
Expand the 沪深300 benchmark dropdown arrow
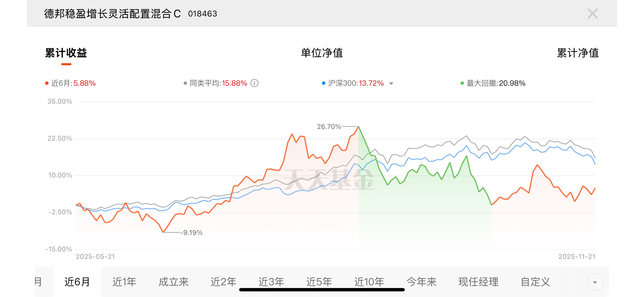(x=391, y=83)
